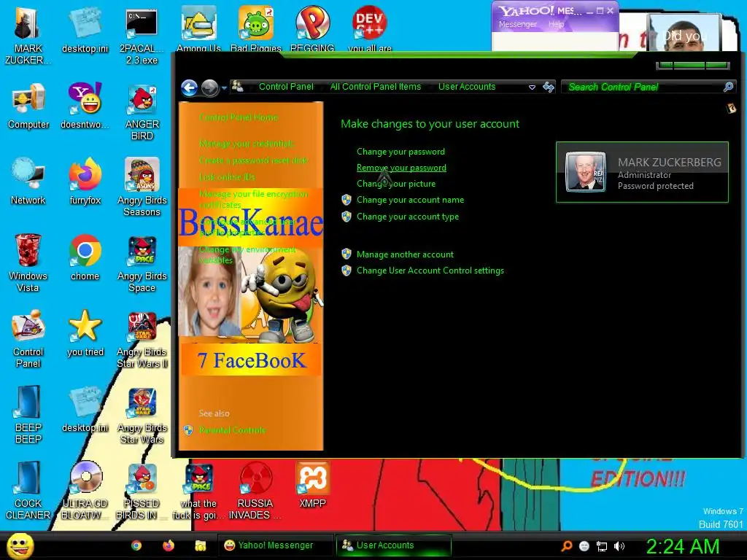Screen dimensions: 747x560
Task: Open the Network desktop icon
Action: [x=28, y=182]
